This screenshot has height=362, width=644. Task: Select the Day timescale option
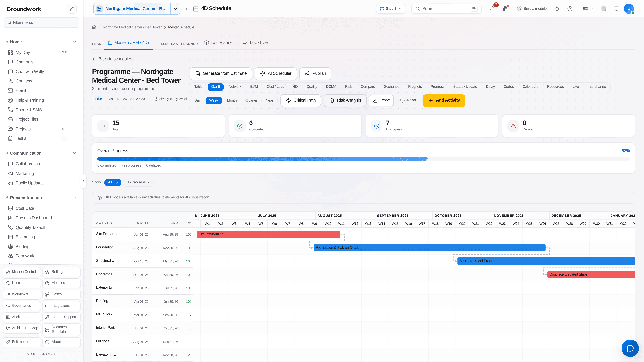coord(197,100)
